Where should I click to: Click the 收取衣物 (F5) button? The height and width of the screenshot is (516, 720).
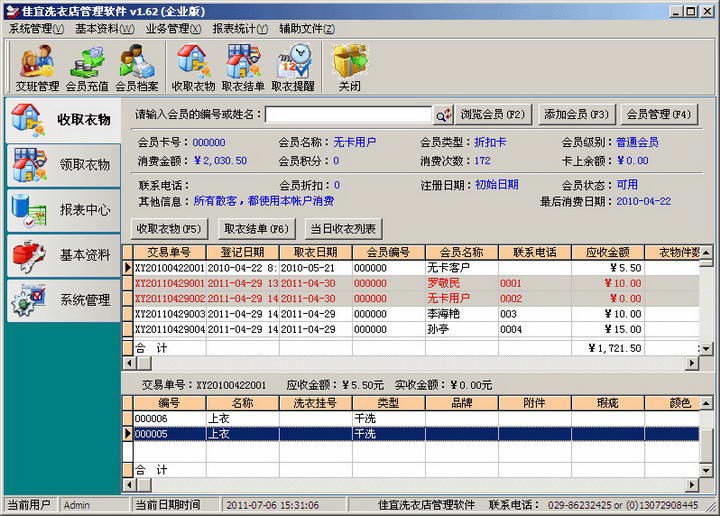169,229
